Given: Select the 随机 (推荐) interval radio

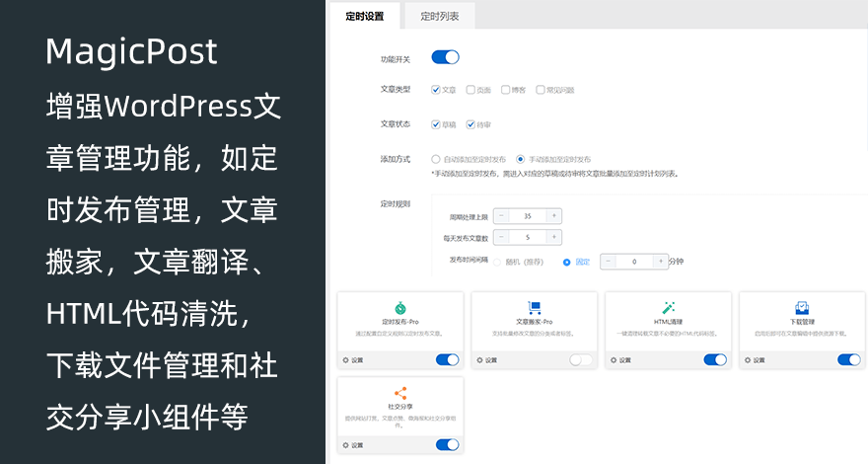Looking at the screenshot, I should coord(496,263).
